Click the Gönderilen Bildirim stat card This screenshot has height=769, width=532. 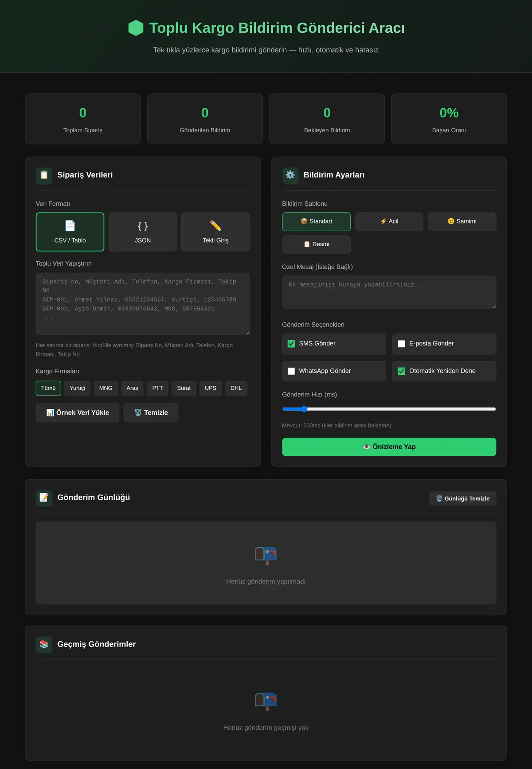pyautogui.click(x=205, y=119)
